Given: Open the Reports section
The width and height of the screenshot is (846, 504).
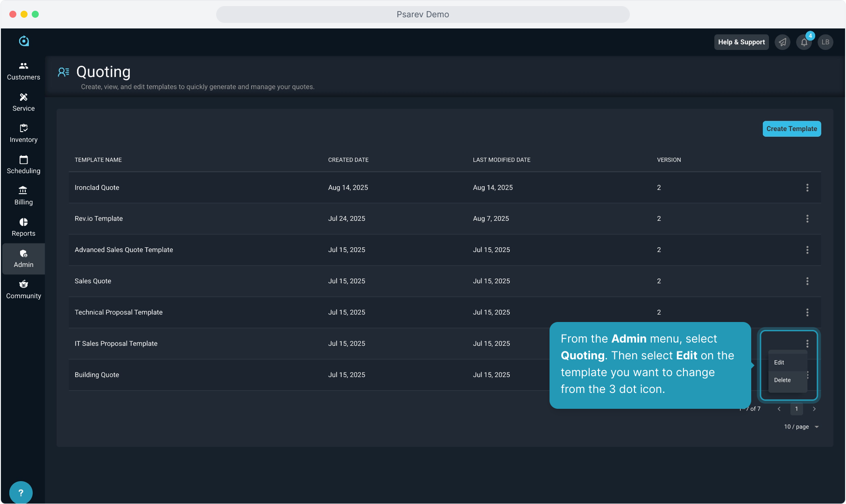Looking at the screenshot, I should click(x=23, y=227).
